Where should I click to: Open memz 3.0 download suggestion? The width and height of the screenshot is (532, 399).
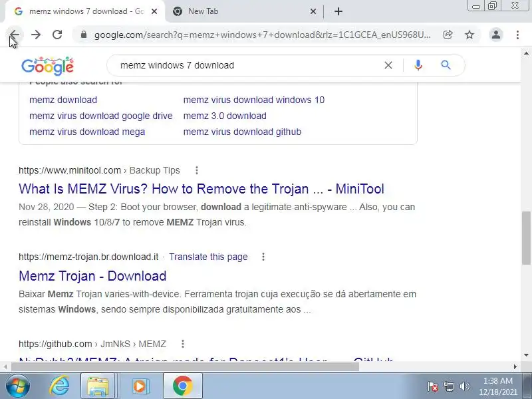[x=225, y=116]
